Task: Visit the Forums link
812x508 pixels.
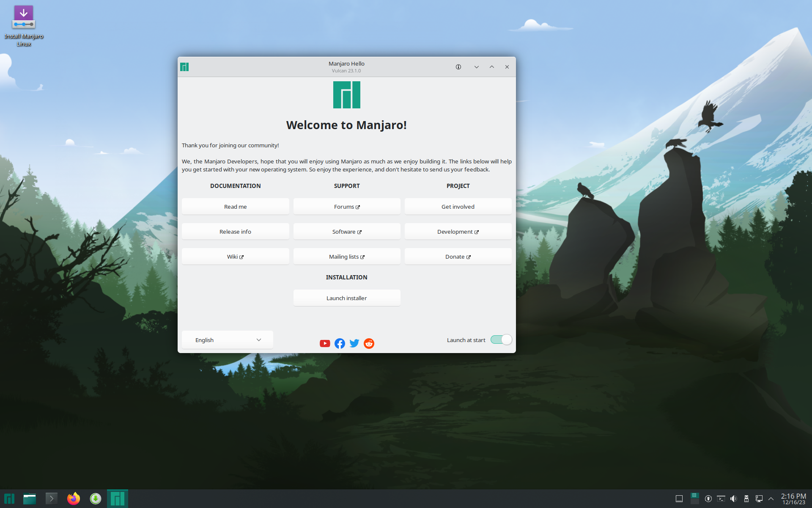Action: [x=347, y=207]
